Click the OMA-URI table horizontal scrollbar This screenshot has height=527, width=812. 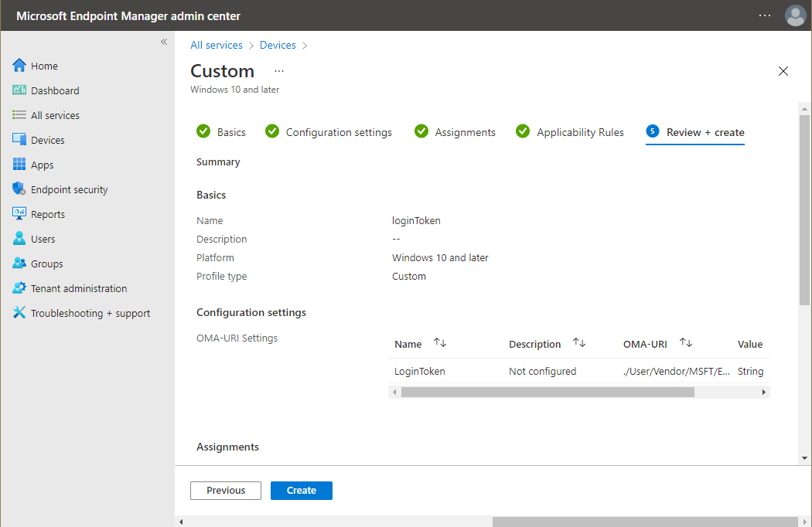point(548,393)
